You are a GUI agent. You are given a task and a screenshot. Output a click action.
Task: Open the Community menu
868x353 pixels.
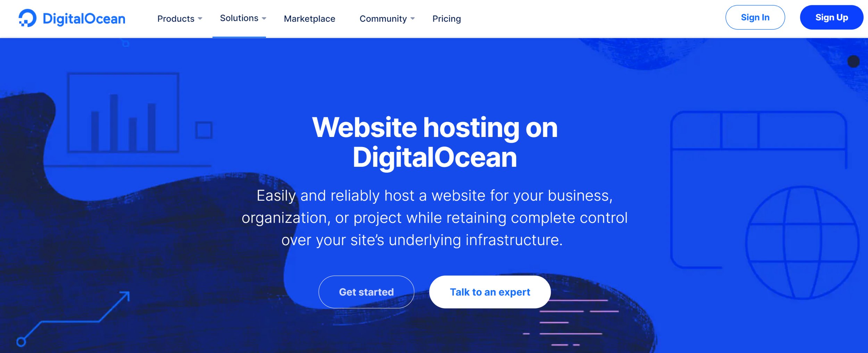pos(383,19)
